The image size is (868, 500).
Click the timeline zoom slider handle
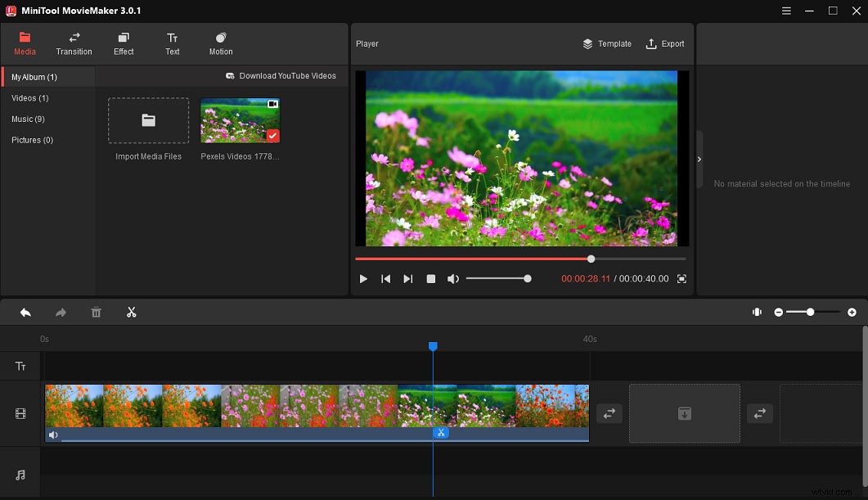[x=809, y=312]
